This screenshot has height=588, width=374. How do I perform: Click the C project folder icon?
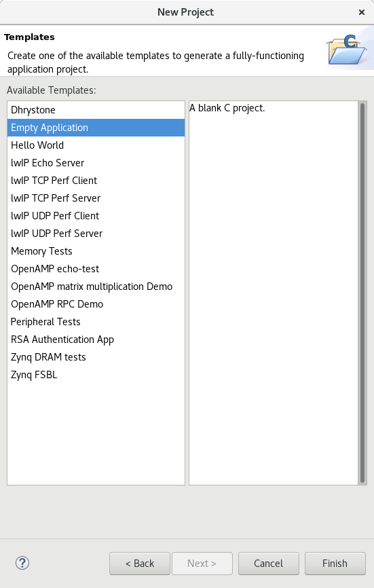[x=347, y=50]
